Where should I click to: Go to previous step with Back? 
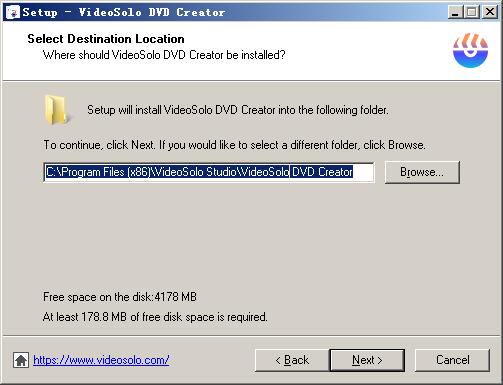click(292, 360)
